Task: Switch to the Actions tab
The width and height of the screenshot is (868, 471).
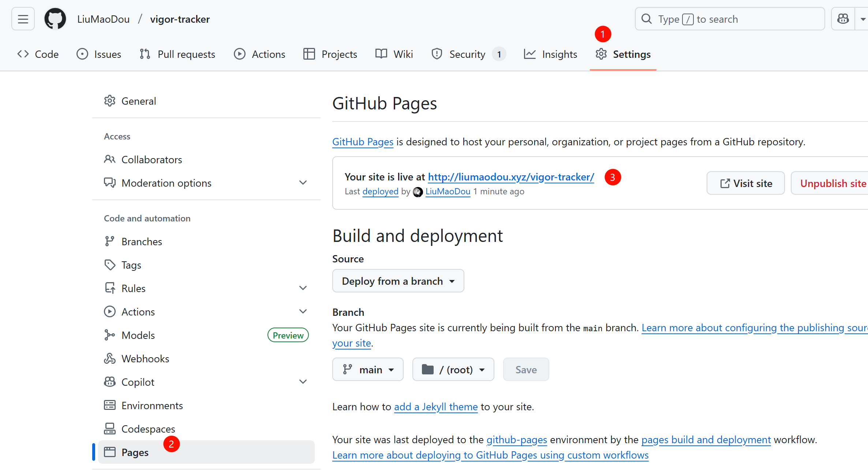Action: (x=260, y=54)
